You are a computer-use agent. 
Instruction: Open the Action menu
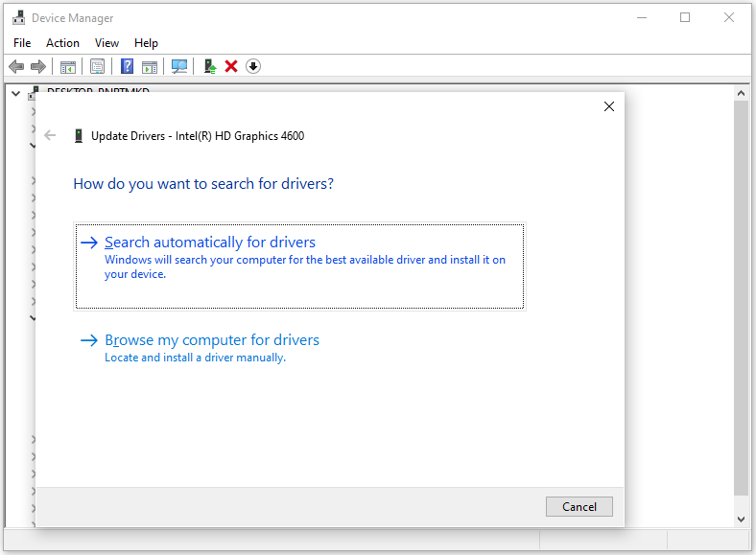62,43
